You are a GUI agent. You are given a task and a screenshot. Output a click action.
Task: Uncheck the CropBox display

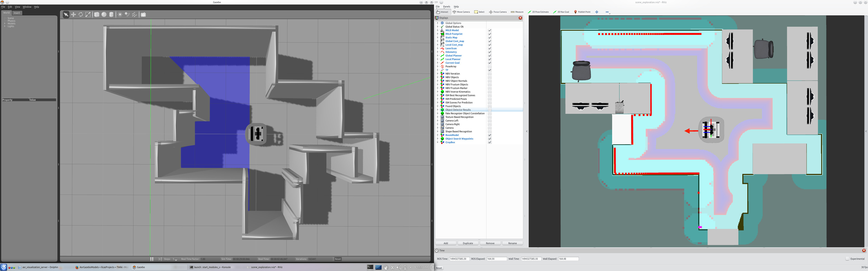coord(490,142)
